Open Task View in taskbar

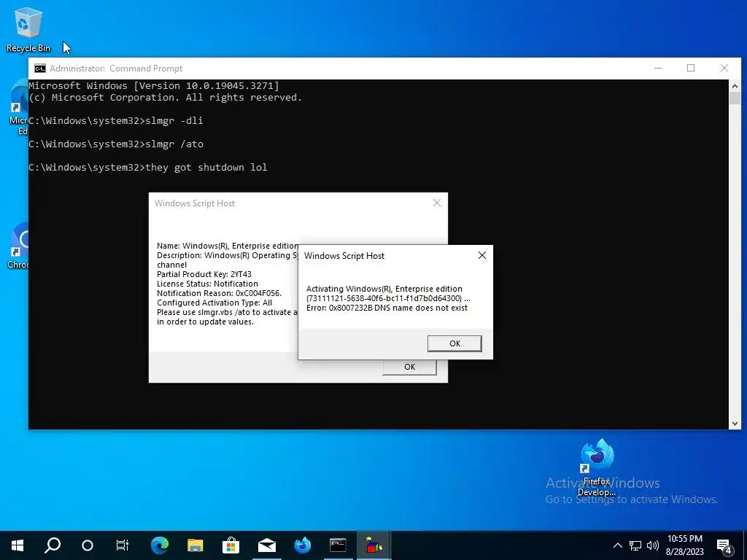123,545
